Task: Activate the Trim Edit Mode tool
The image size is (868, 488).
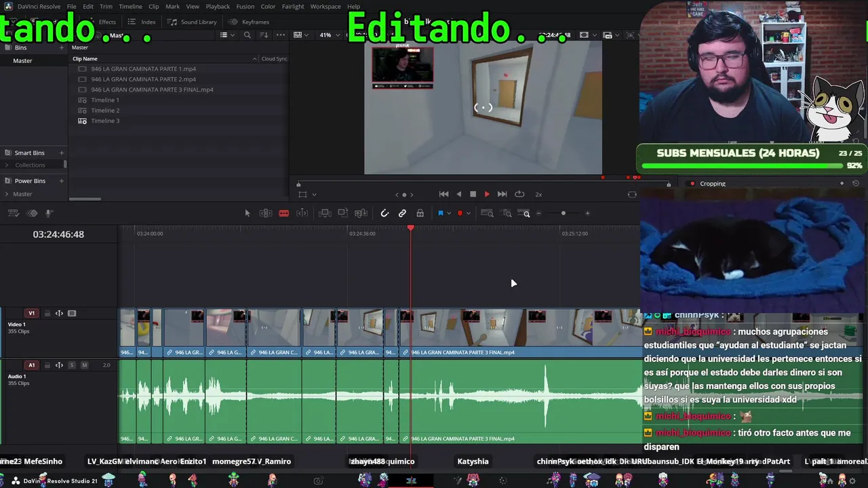Action: tap(266, 213)
